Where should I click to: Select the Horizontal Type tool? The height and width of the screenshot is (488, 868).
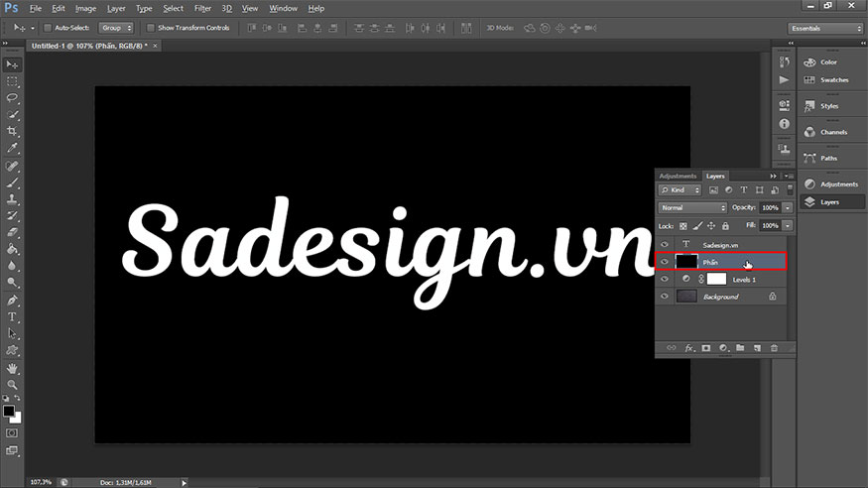[x=12, y=317]
